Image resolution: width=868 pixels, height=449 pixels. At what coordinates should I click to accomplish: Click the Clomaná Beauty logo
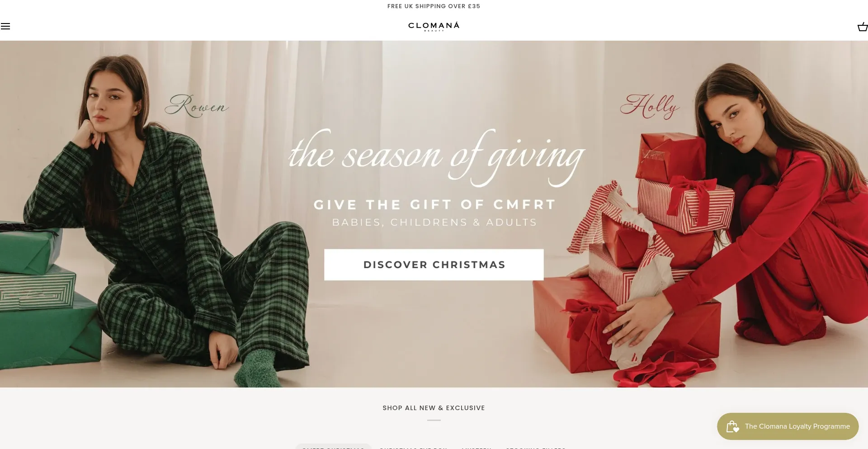(434, 26)
